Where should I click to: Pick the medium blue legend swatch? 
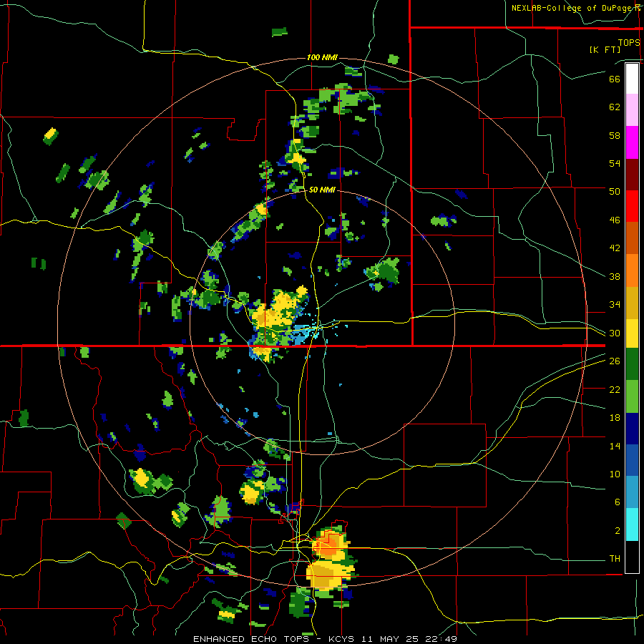click(x=632, y=460)
